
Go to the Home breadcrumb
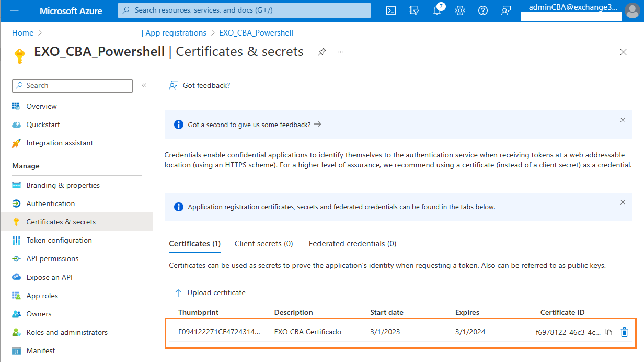[x=22, y=33]
